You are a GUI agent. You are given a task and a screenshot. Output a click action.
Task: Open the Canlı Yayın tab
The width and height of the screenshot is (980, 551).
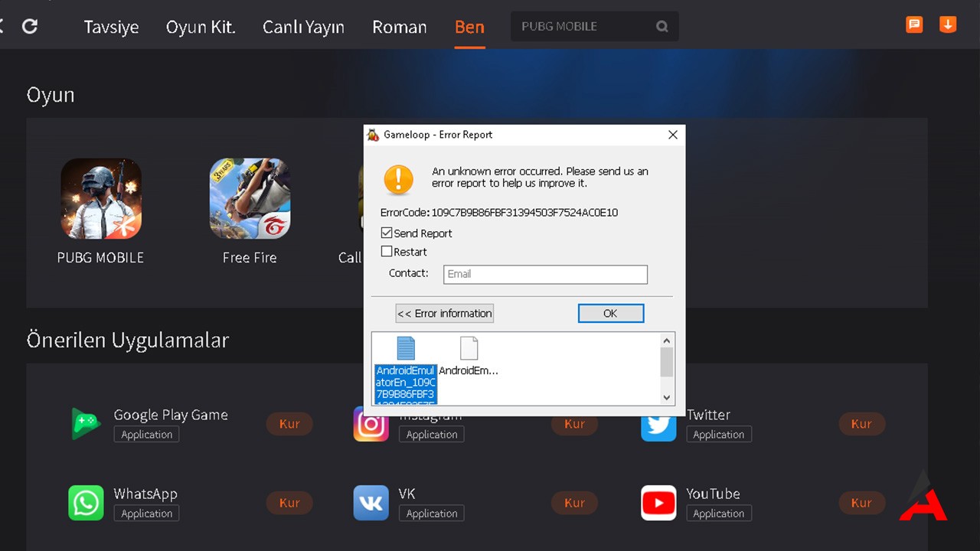click(303, 27)
